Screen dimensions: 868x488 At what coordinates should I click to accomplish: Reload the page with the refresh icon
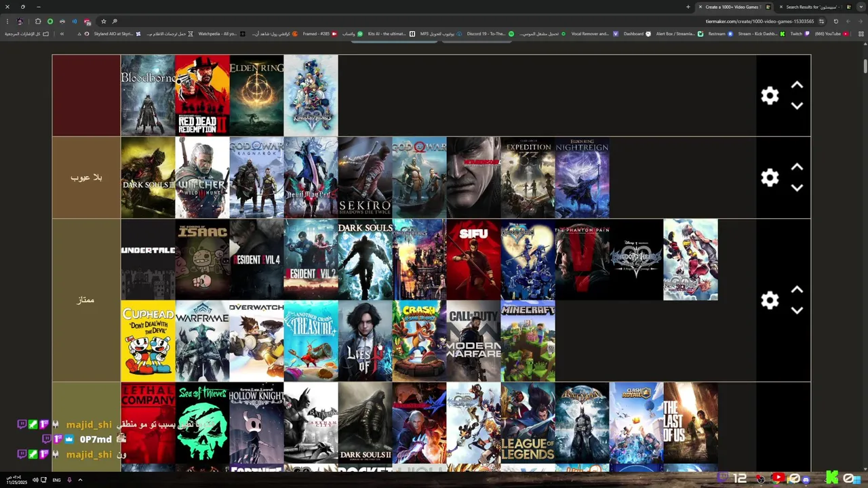tap(835, 21)
